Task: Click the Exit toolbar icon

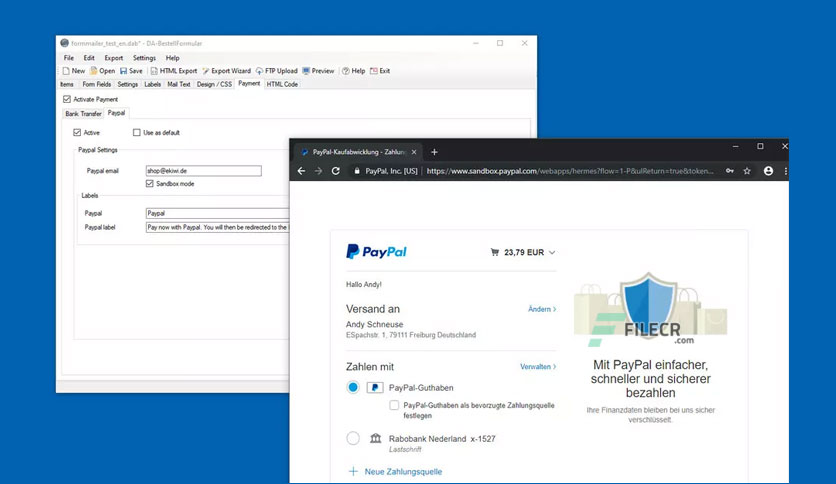Action: point(374,71)
